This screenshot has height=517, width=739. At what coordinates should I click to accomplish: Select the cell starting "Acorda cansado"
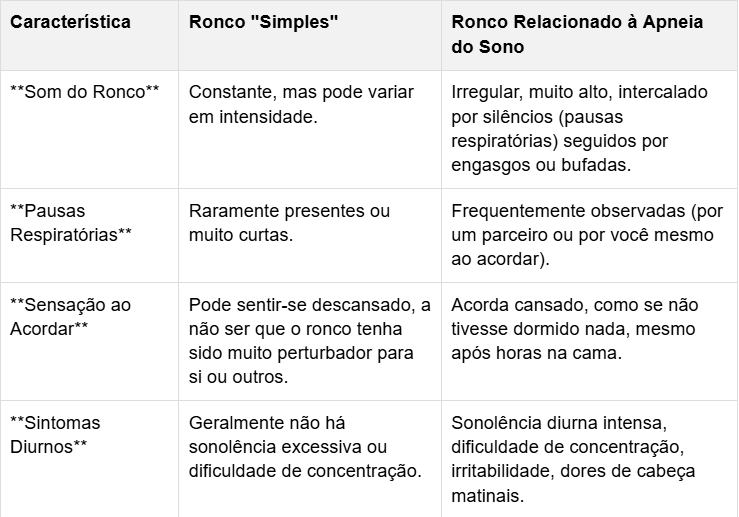pos(575,329)
